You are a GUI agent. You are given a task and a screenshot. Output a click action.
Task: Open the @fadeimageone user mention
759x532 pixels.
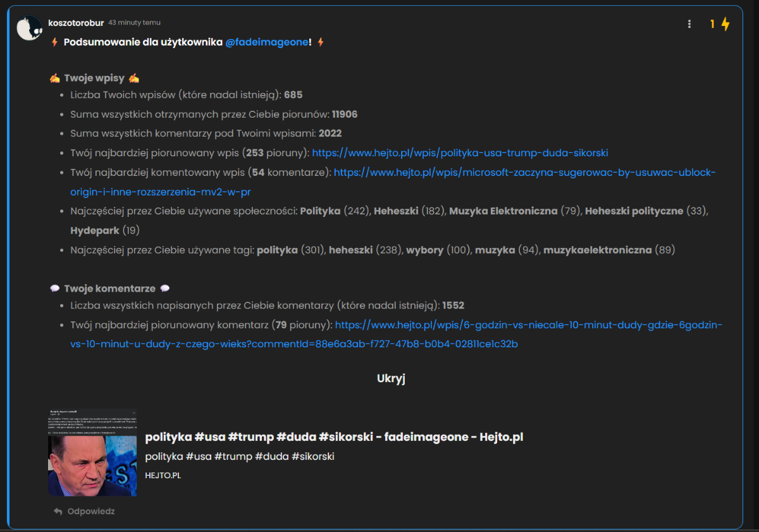267,42
